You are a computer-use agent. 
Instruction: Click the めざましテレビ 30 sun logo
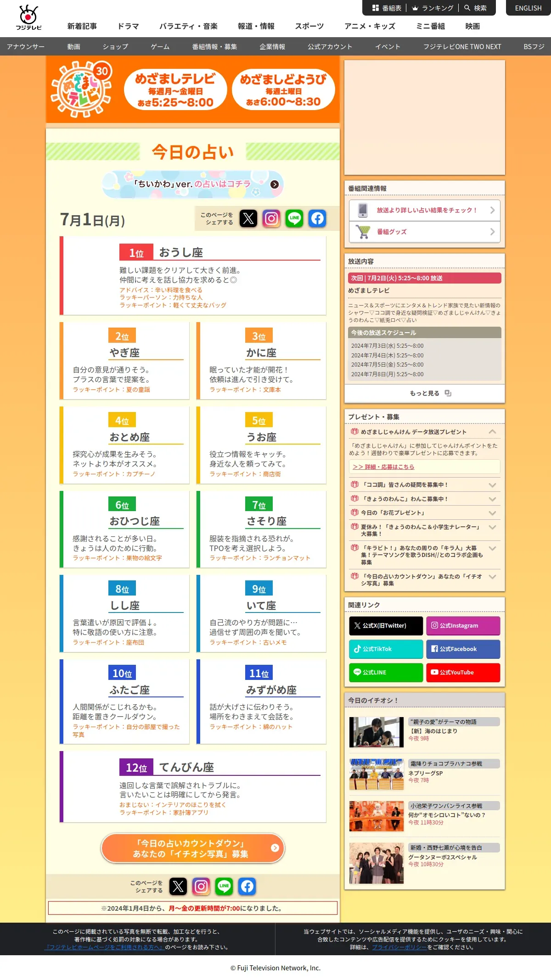tap(82, 89)
